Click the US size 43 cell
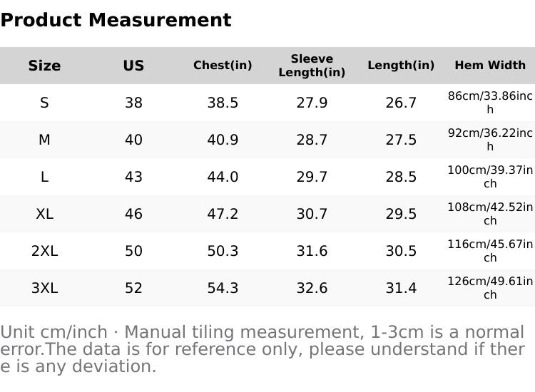The width and height of the screenshot is (535, 392). tap(133, 177)
